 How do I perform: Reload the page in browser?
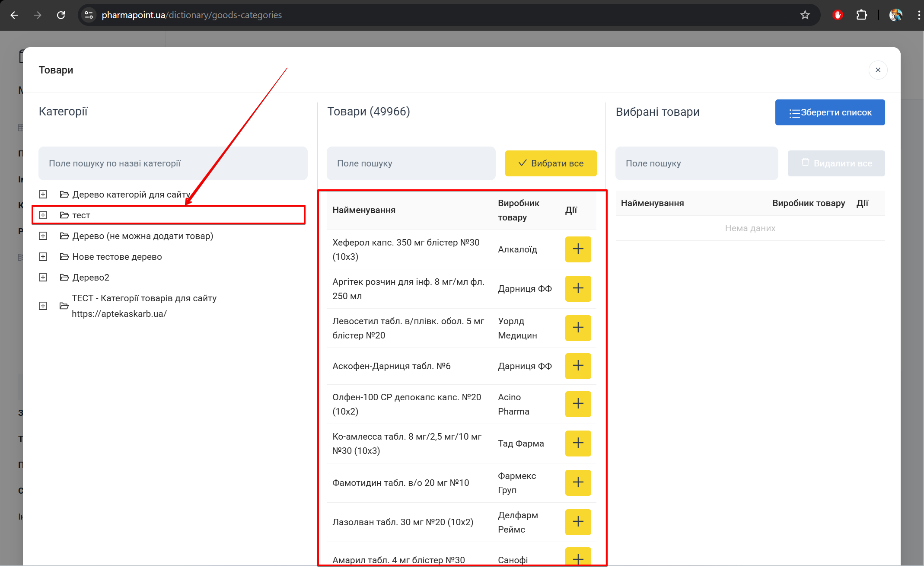pyautogui.click(x=61, y=15)
